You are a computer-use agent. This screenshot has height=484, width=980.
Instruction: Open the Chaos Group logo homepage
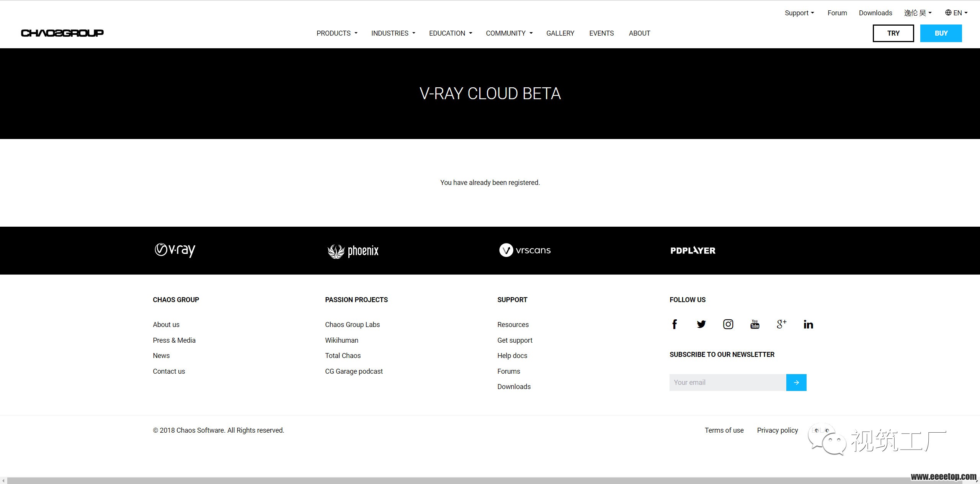[62, 33]
